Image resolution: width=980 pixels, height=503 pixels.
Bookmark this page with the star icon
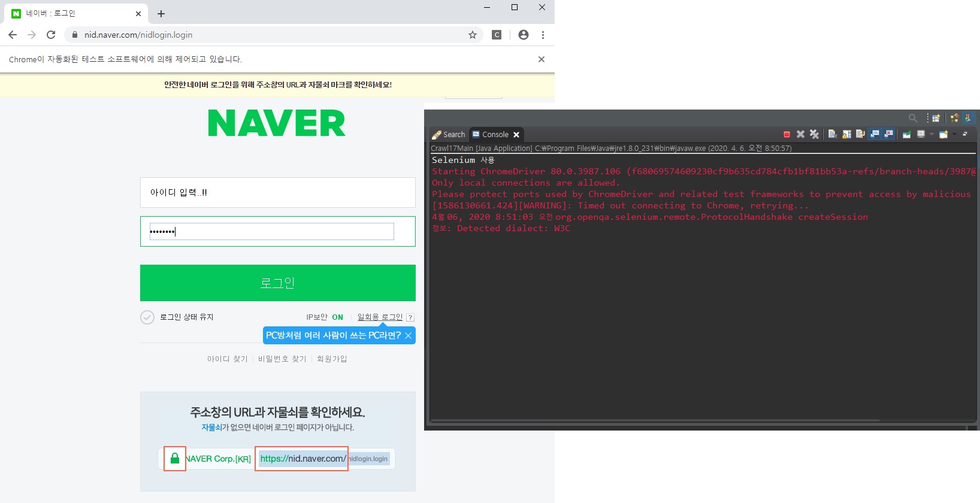tap(473, 35)
